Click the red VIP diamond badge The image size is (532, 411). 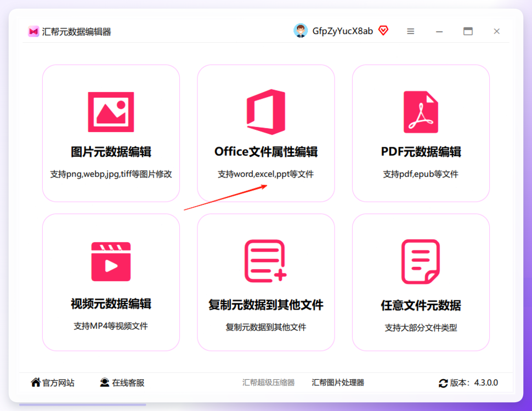tap(383, 31)
